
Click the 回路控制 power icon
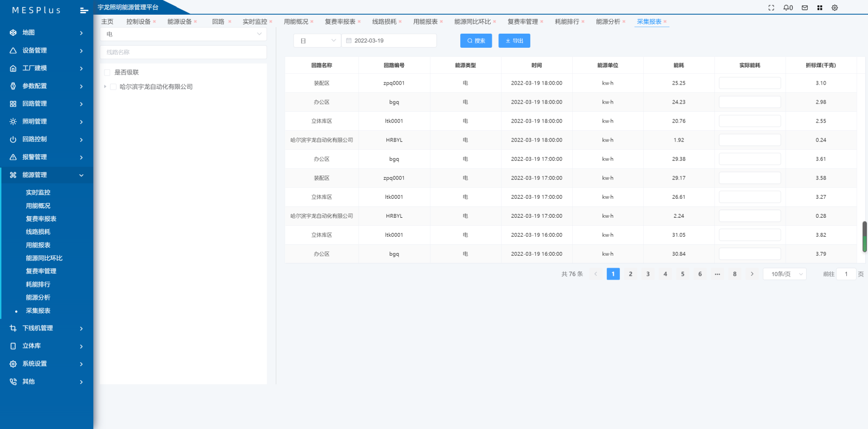tap(13, 140)
